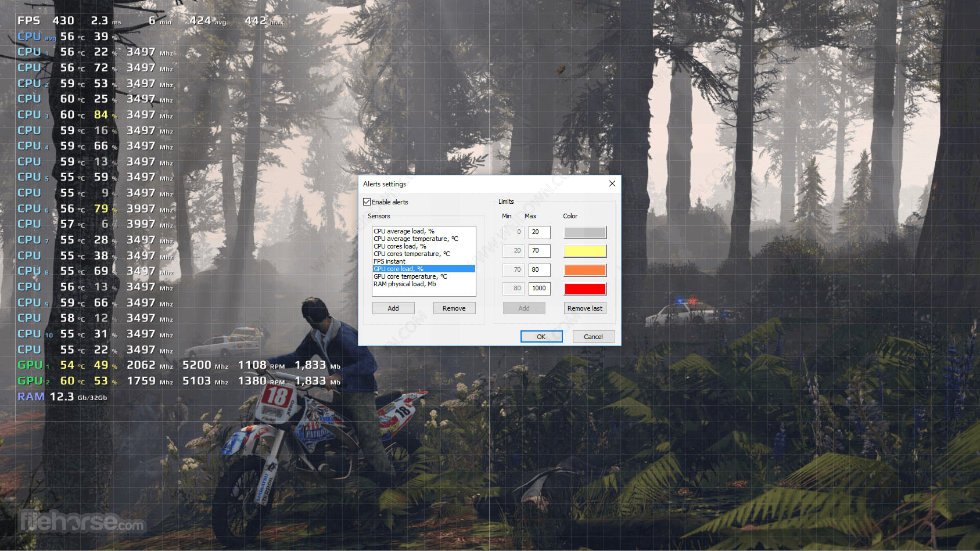
Task: Click the FPS label in overlay
Action: click(29, 21)
